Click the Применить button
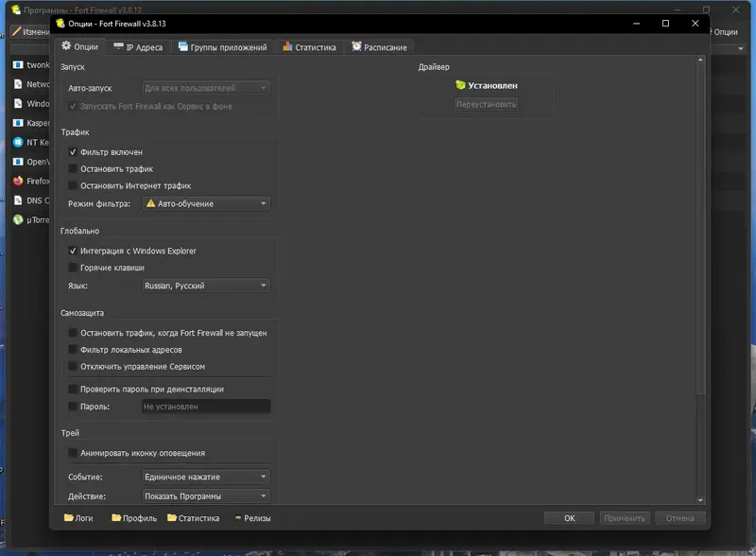 [x=625, y=518]
